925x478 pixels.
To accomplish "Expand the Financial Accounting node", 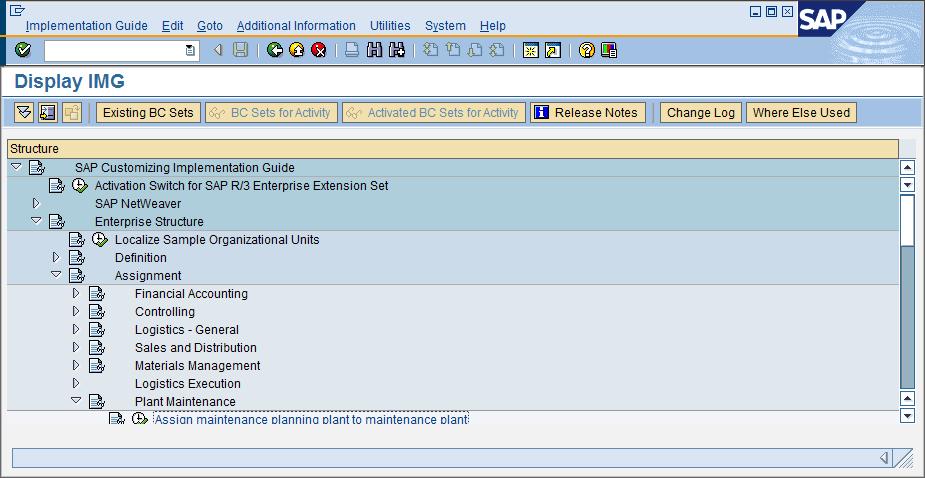I will pos(76,293).
